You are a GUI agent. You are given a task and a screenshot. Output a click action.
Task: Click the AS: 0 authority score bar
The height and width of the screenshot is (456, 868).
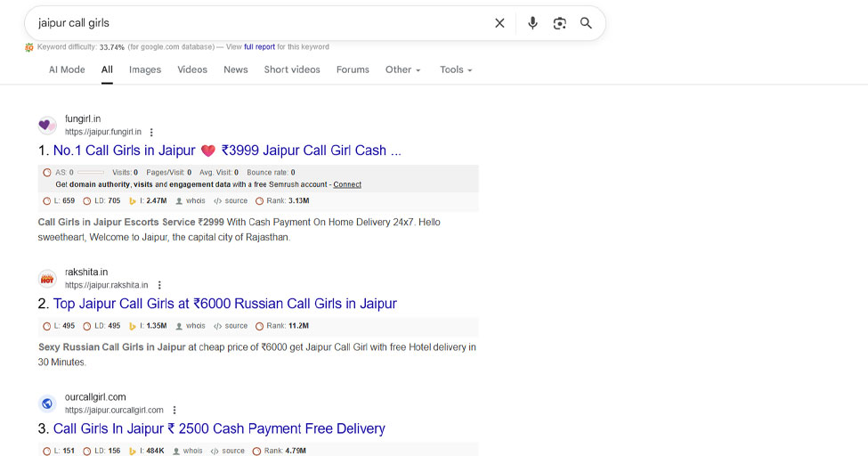[x=90, y=172]
